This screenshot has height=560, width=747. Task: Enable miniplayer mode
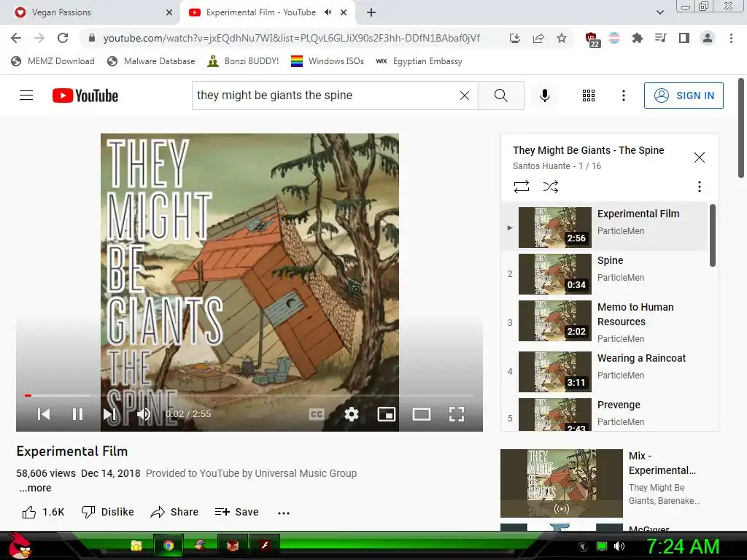(x=387, y=414)
